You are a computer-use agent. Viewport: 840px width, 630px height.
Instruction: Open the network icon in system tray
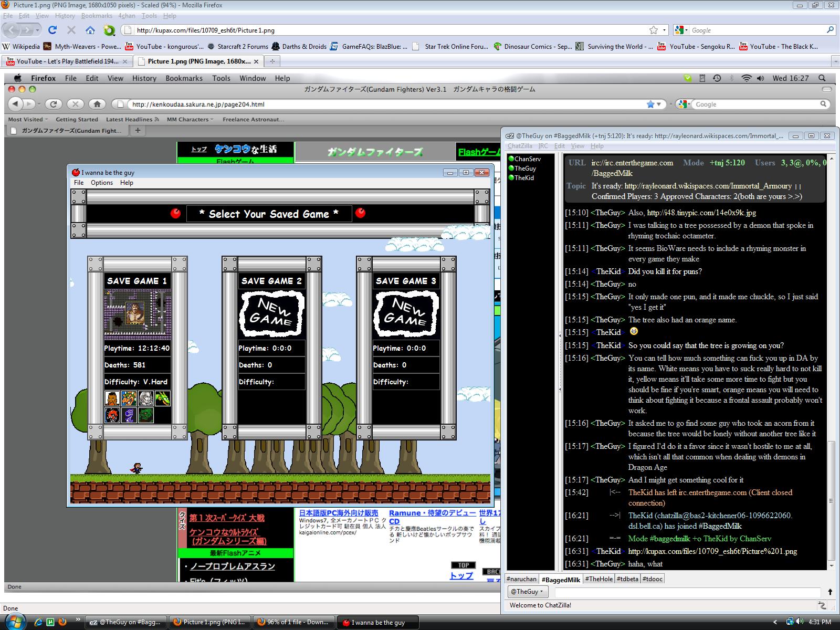(x=789, y=622)
